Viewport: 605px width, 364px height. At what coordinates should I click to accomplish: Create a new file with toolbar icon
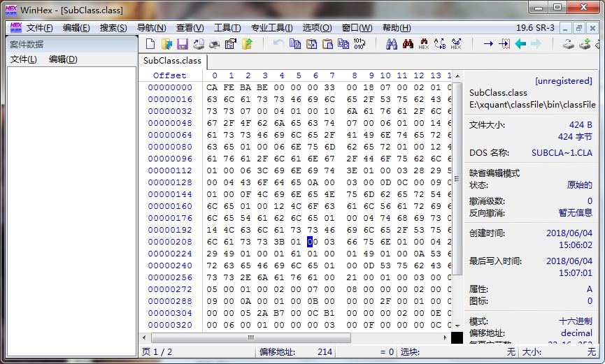(x=150, y=44)
